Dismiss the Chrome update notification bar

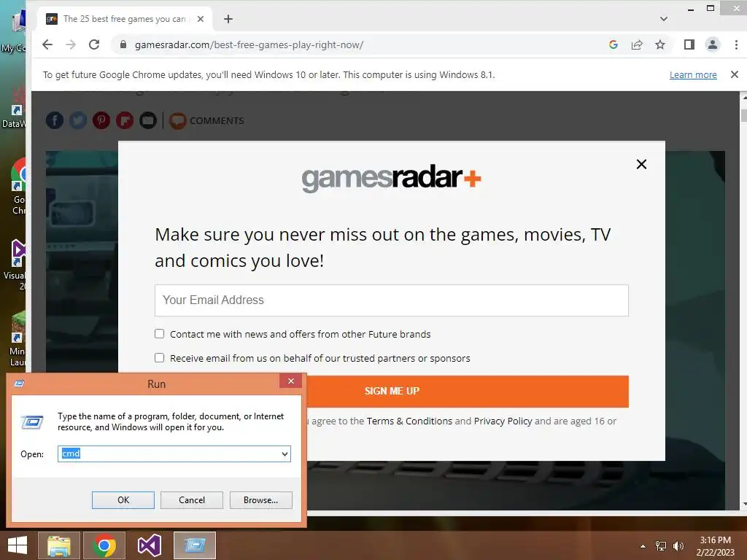click(x=734, y=74)
